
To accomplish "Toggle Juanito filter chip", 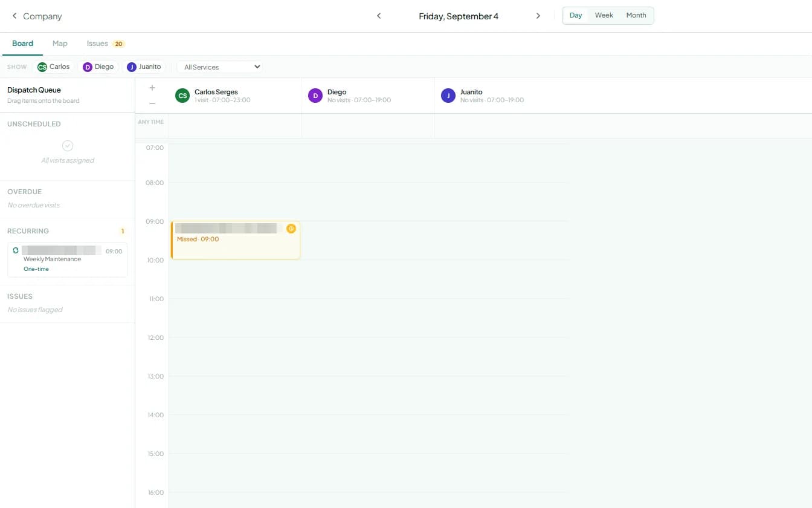I will [x=144, y=67].
